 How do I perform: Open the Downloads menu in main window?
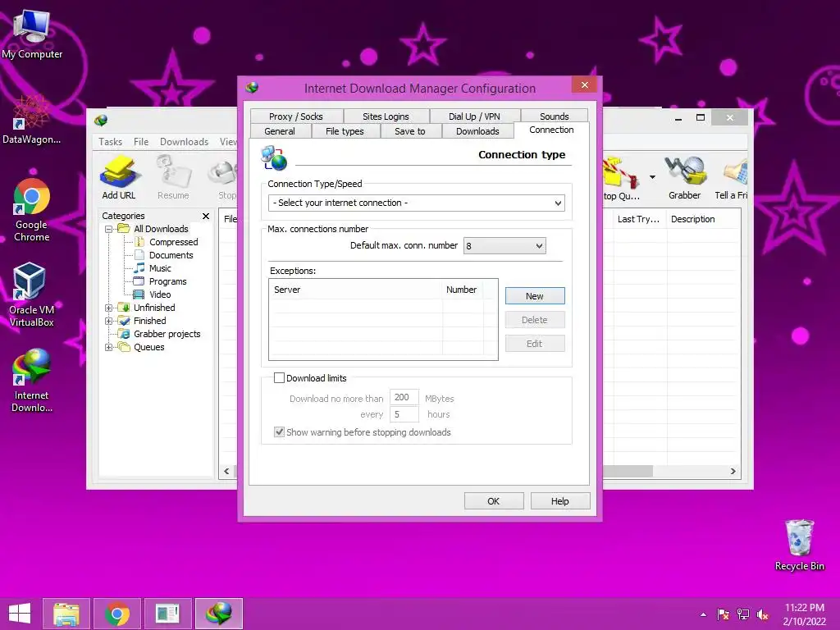click(185, 142)
